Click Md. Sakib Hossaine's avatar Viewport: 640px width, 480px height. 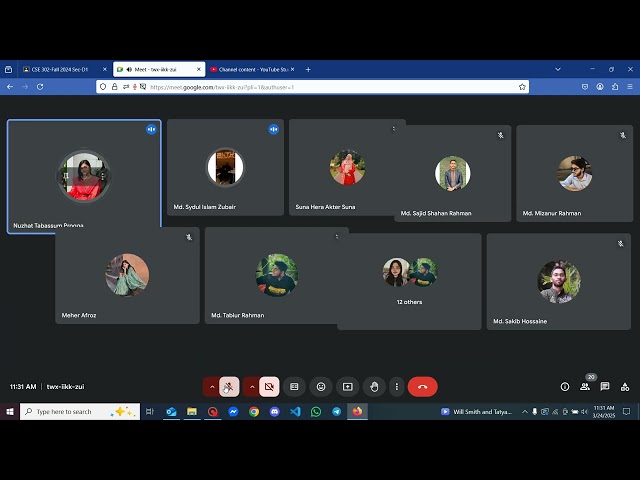pos(559,282)
